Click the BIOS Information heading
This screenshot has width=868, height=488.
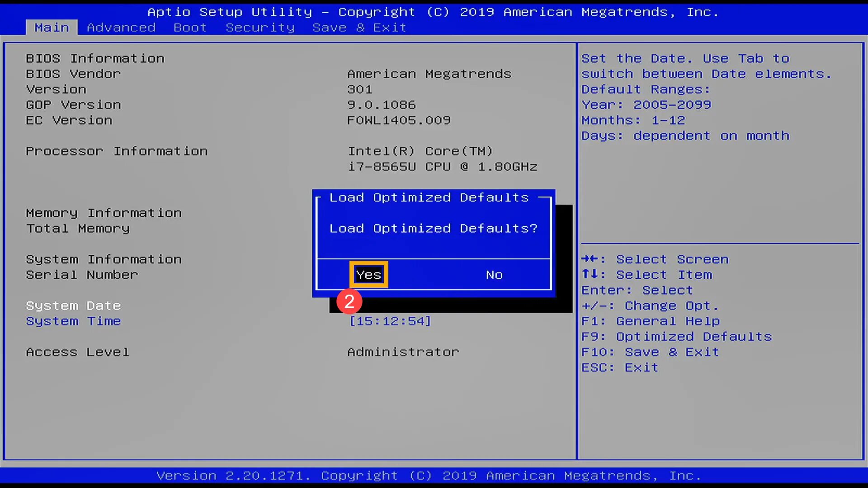click(x=95, y=58)
